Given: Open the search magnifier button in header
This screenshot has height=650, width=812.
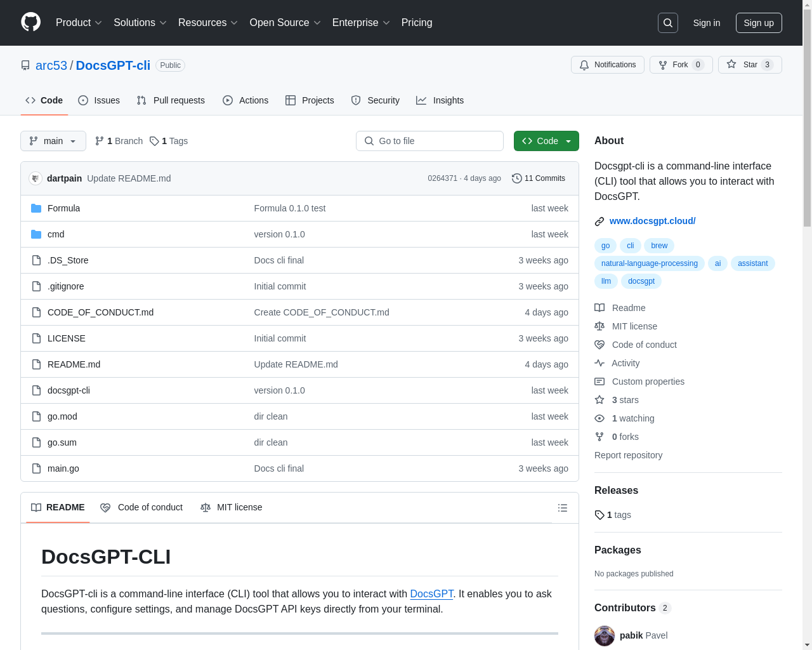Looking at the screenshot, I should [x=668, y=23].
